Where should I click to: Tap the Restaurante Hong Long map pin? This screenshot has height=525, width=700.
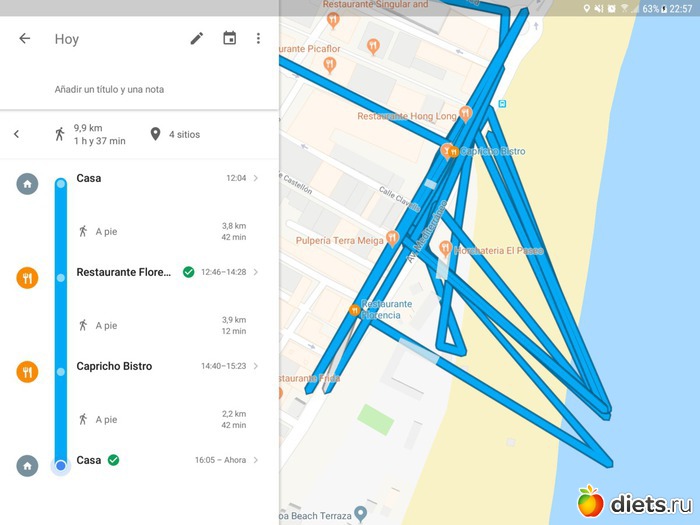coord(465,114)
